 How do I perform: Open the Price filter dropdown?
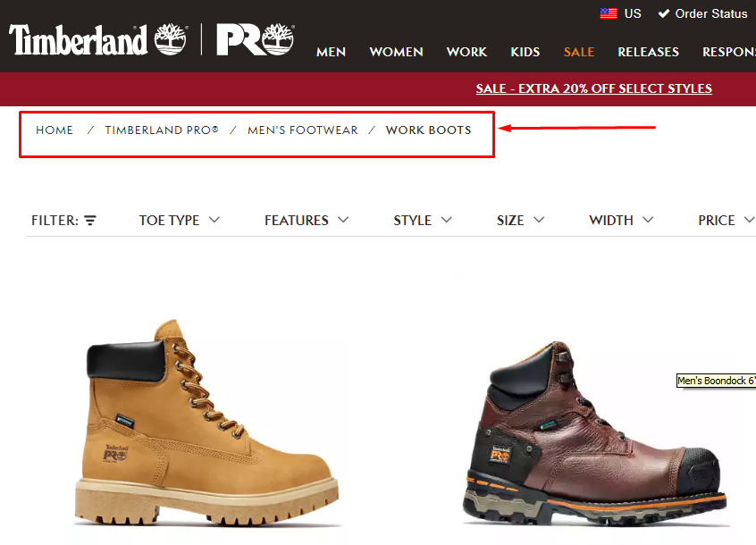click(727, 220)
